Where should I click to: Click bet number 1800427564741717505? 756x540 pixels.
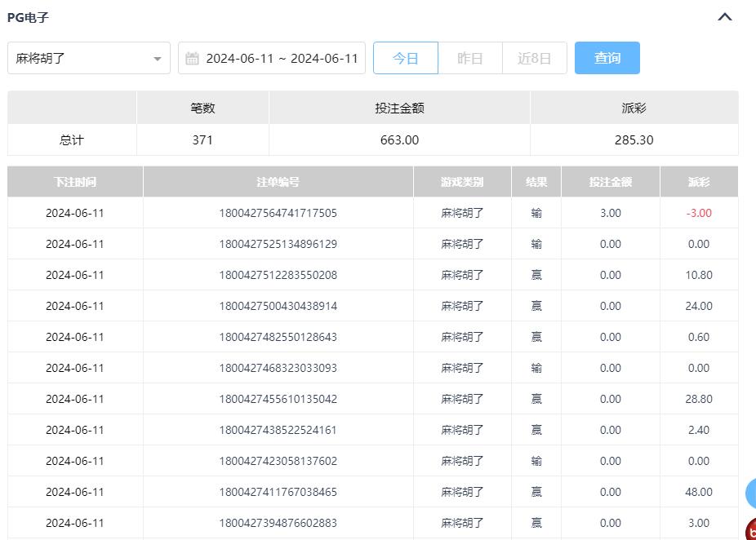pos(278,213)
